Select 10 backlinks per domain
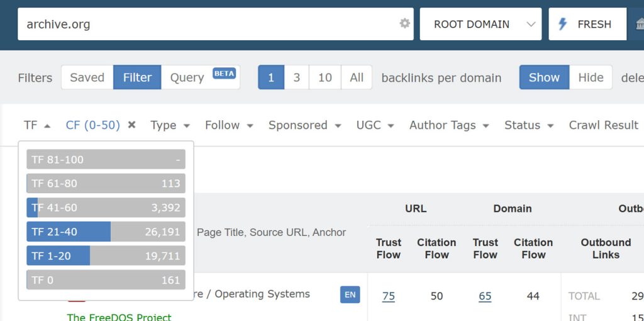This screenshot has width=644, height=321. 325,77
